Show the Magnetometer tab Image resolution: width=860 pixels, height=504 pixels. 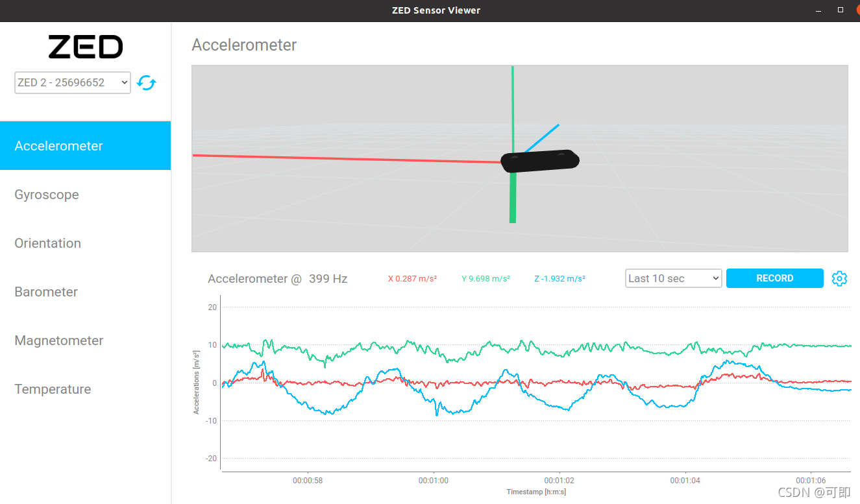[x=85, y=341]
